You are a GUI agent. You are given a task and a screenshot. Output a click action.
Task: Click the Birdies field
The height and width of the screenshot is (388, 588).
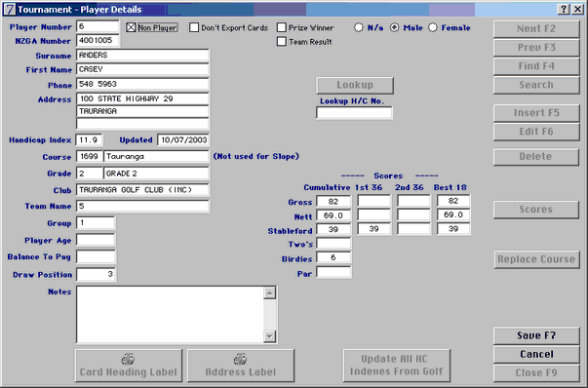click(x=333, y=257)
